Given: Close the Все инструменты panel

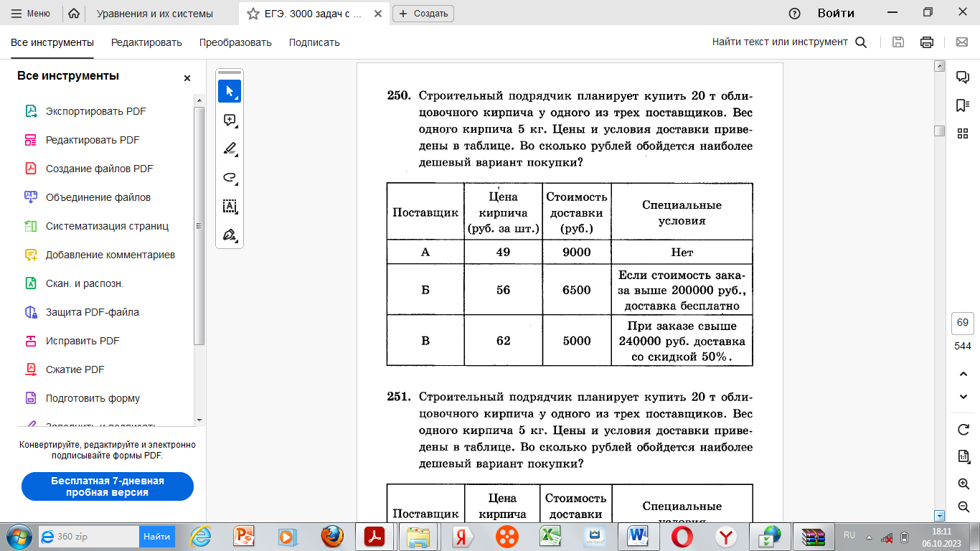Looking at the screenshot, I should coord(187,78).
